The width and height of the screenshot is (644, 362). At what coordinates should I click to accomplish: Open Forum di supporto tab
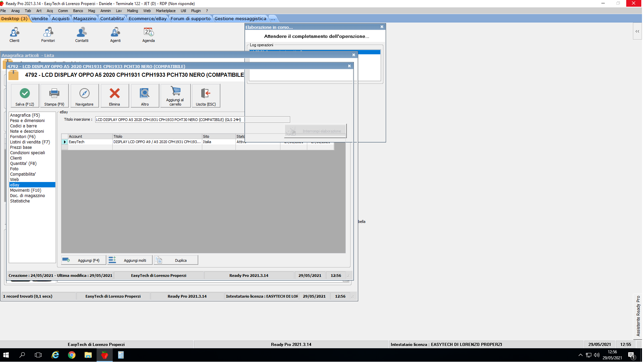191,18
